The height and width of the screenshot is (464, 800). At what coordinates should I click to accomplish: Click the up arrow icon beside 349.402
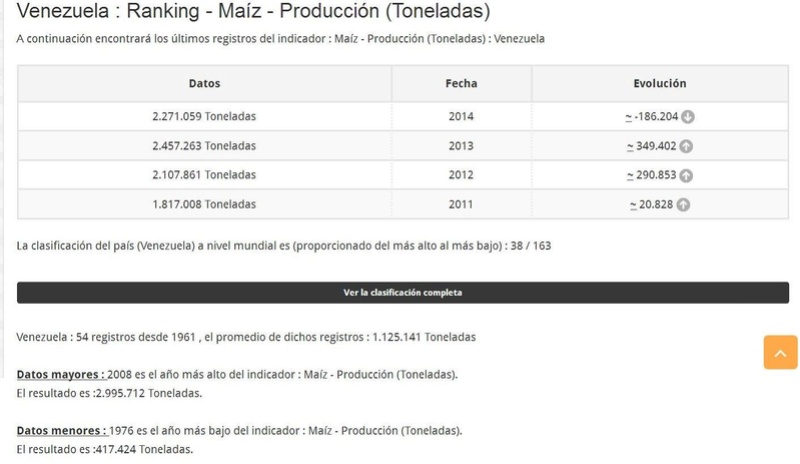[x=686, y=146]
